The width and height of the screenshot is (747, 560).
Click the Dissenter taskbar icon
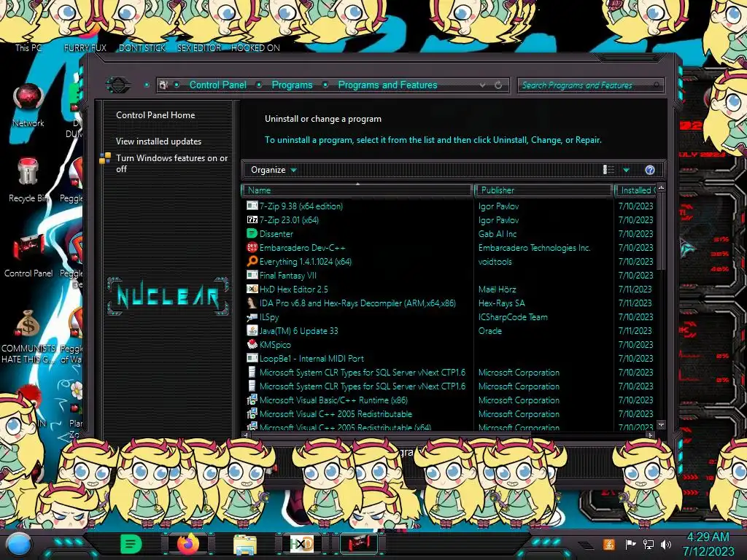(x=131, y=544)
